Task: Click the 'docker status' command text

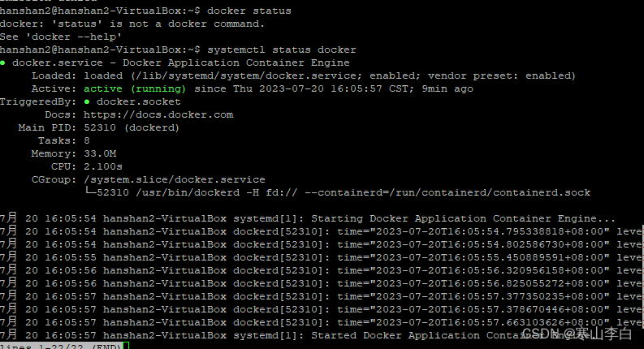Action: (249, 11)
